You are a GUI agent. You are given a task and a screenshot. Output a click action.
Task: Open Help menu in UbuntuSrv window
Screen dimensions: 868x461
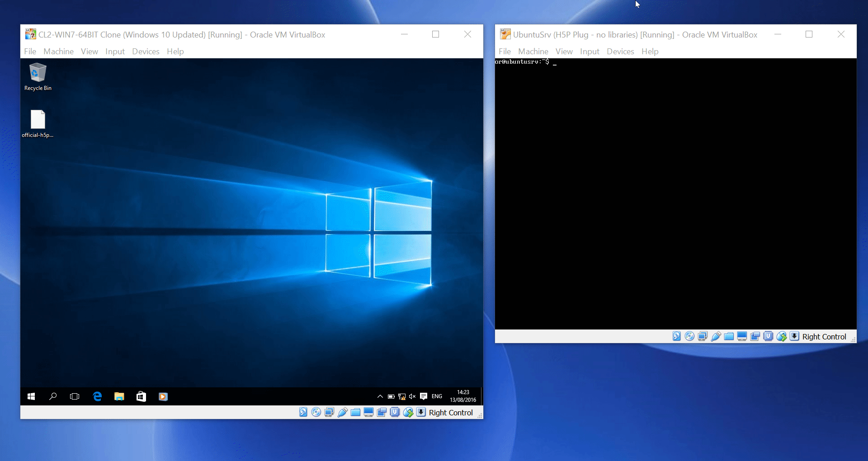pos(650,52)
